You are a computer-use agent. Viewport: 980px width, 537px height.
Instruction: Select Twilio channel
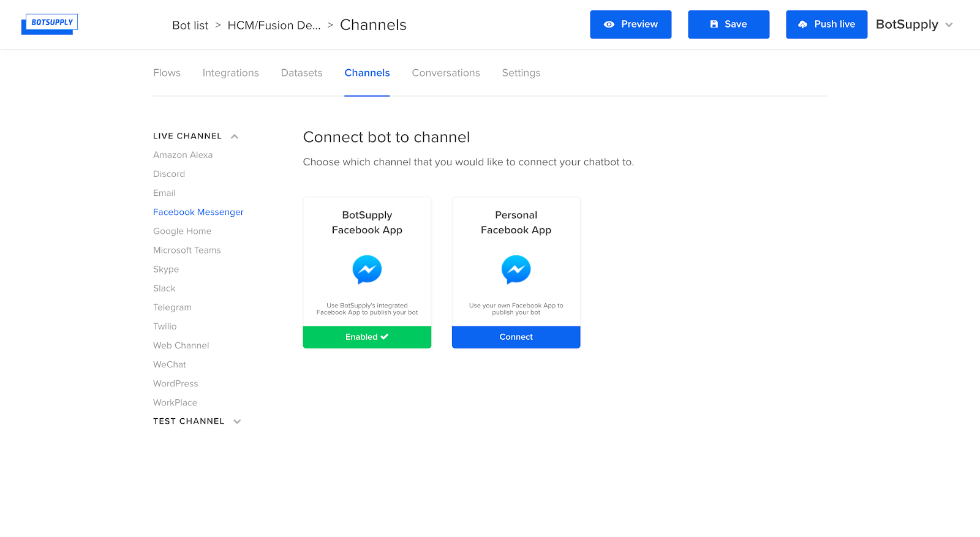(x=165, y=326)
